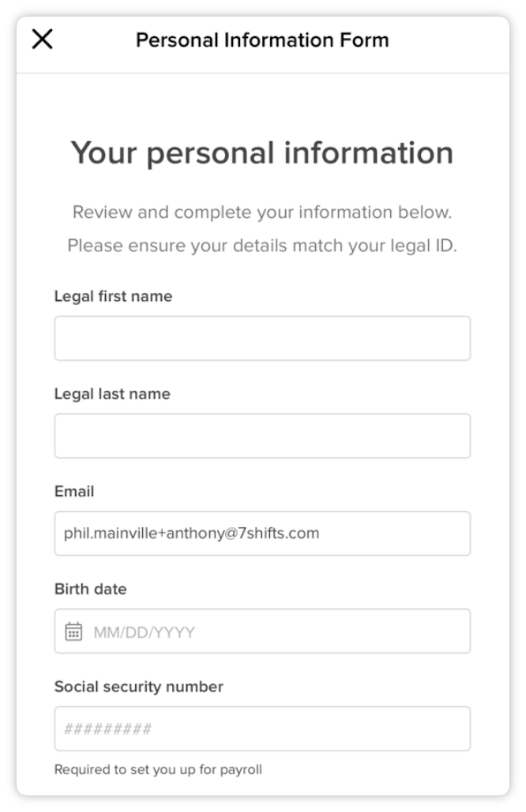Click the Birth date label
This screenshot has width=526, height=812.
91,588
